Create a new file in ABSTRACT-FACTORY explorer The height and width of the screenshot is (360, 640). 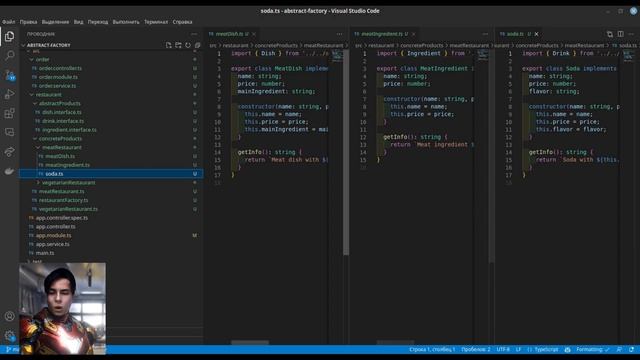click(x=169, y=45)
